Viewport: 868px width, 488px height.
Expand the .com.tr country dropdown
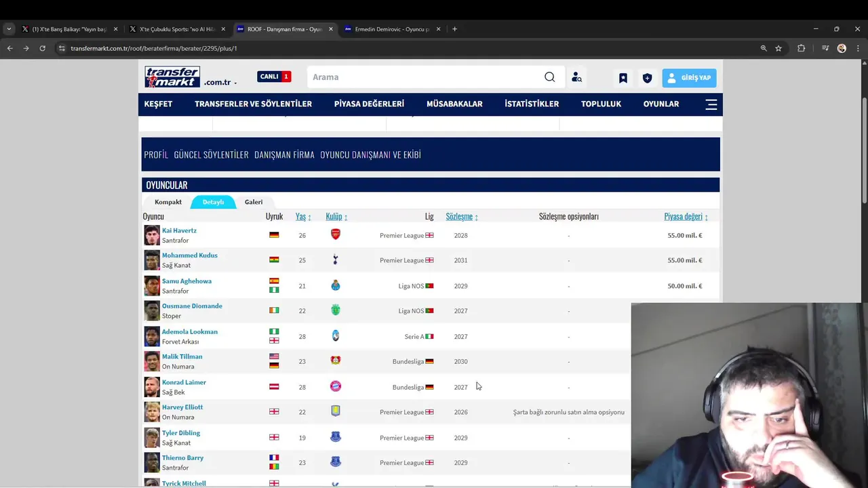[x=220, y=82]
